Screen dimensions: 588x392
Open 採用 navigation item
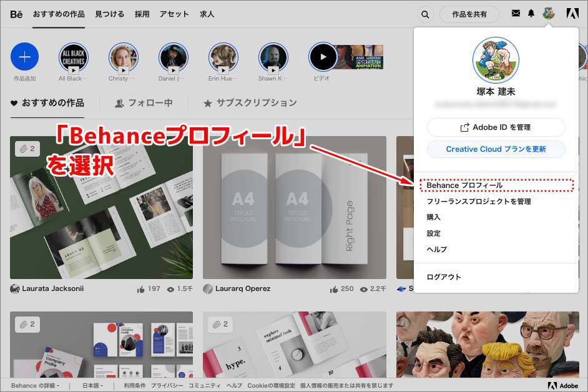coord(142,14)
